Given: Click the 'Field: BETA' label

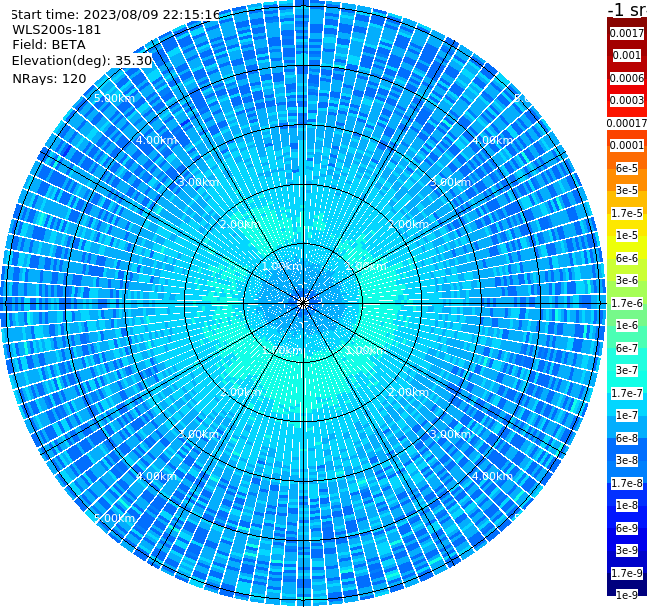Looking at the screenshot, I should 49,45.
